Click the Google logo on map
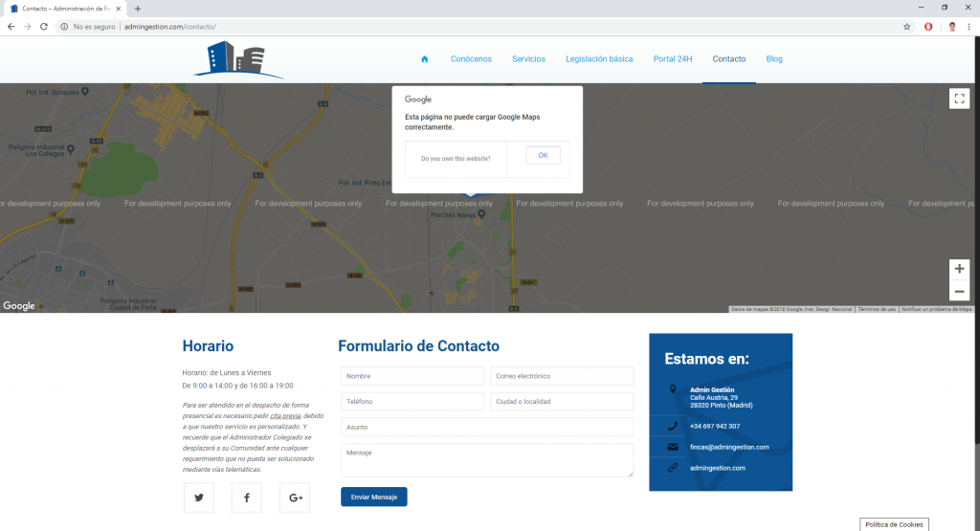The image size is (980, 531). [19, 306]
